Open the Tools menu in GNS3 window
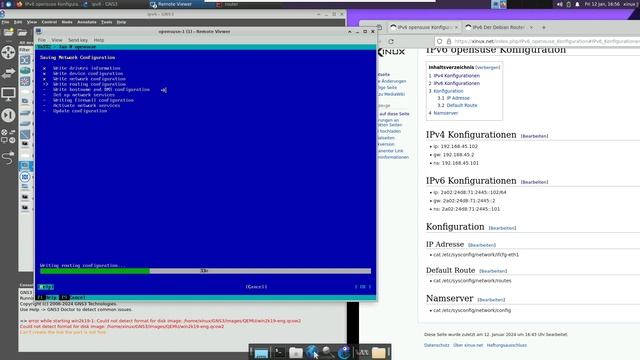 click(107, 22)
